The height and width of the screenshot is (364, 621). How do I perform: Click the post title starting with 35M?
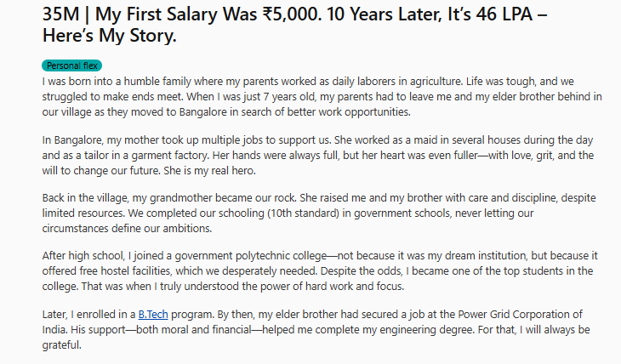coord(294,25)
